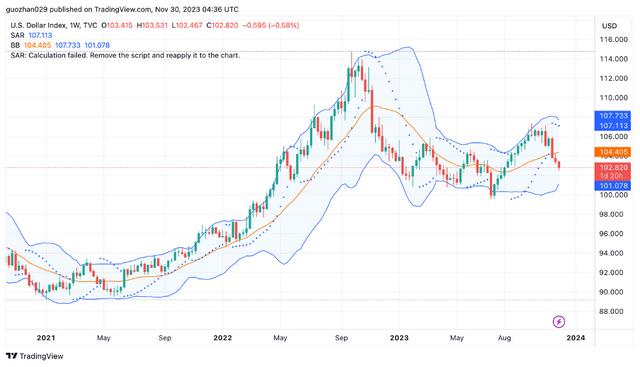This screenshot has height=367, width=640.
Task: Click the 114.000 price axis label
Action: tap(613, 59)
